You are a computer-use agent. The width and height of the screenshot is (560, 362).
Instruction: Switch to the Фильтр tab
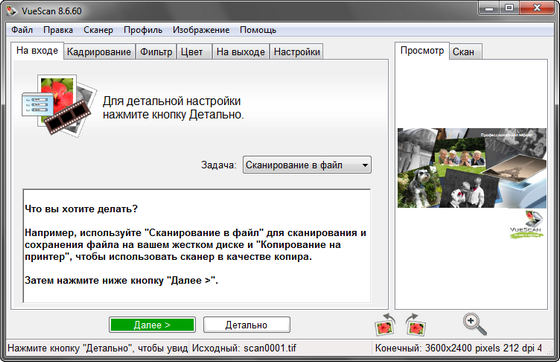click(156, 52)
